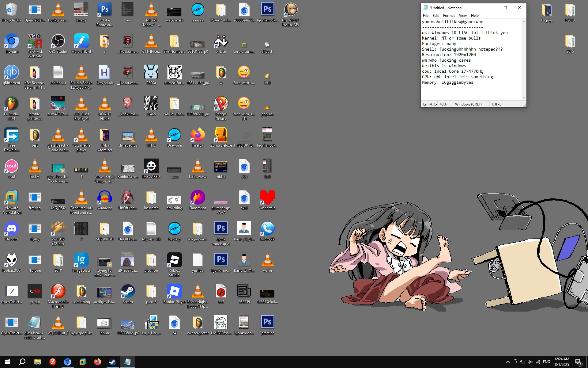Select the Audacity desktop icon
The image size is (588, 368).
(x=104, y=200)
